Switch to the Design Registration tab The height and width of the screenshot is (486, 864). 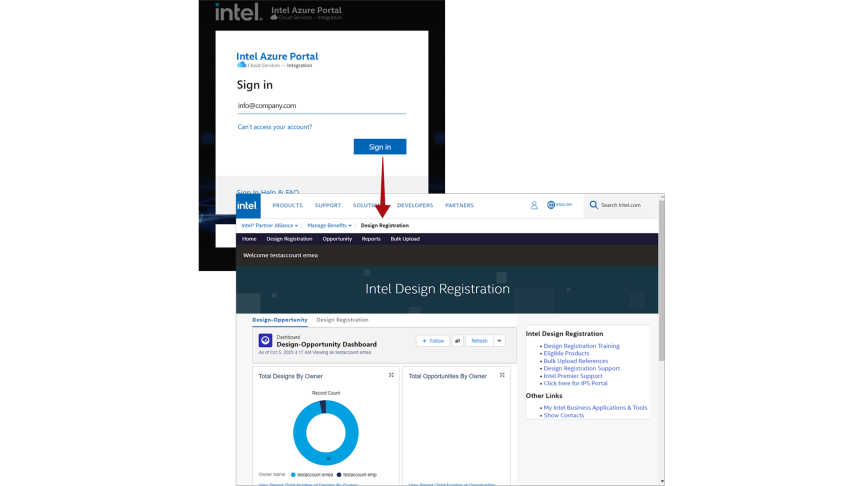pyautogui.click(x=342, y=320)
